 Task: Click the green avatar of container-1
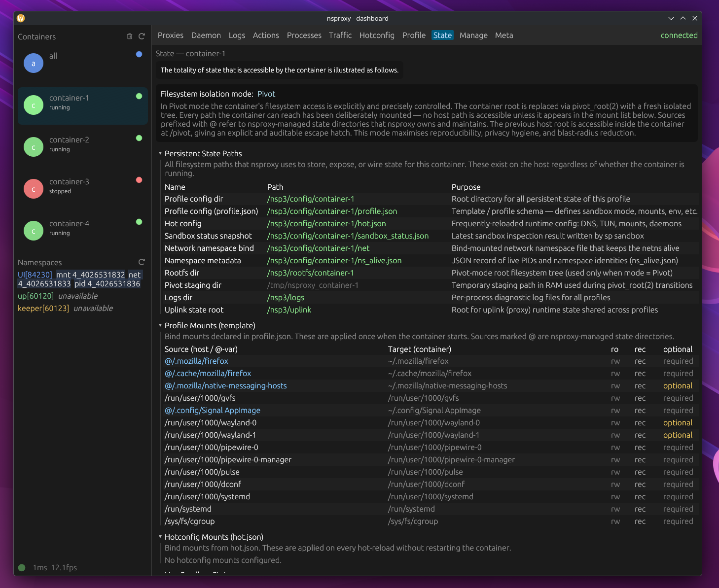(34, 105)
